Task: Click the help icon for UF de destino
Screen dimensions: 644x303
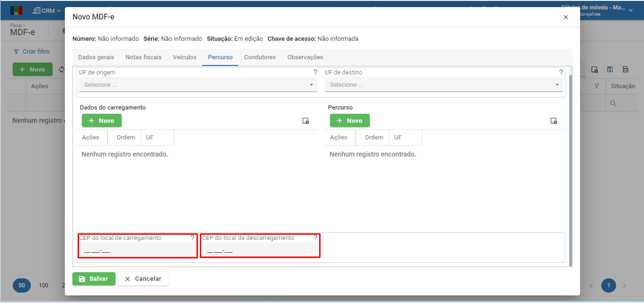Action: (x=561, y=73)
